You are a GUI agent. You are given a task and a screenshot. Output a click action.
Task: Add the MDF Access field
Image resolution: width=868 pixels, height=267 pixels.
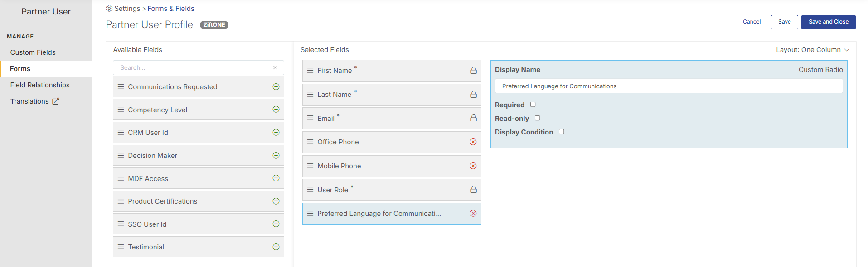[x=276, y=178]
